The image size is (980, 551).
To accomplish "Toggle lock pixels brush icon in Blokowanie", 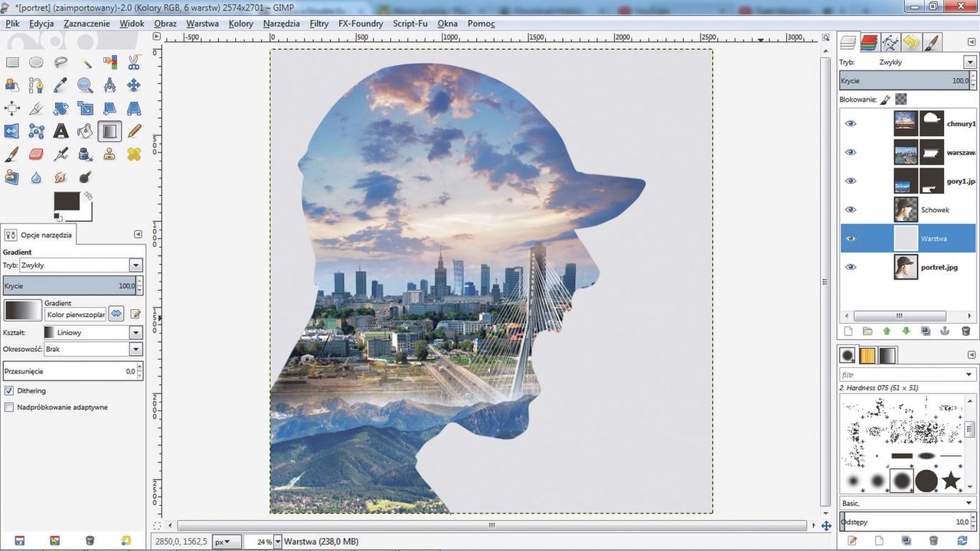I will point(885,99).
